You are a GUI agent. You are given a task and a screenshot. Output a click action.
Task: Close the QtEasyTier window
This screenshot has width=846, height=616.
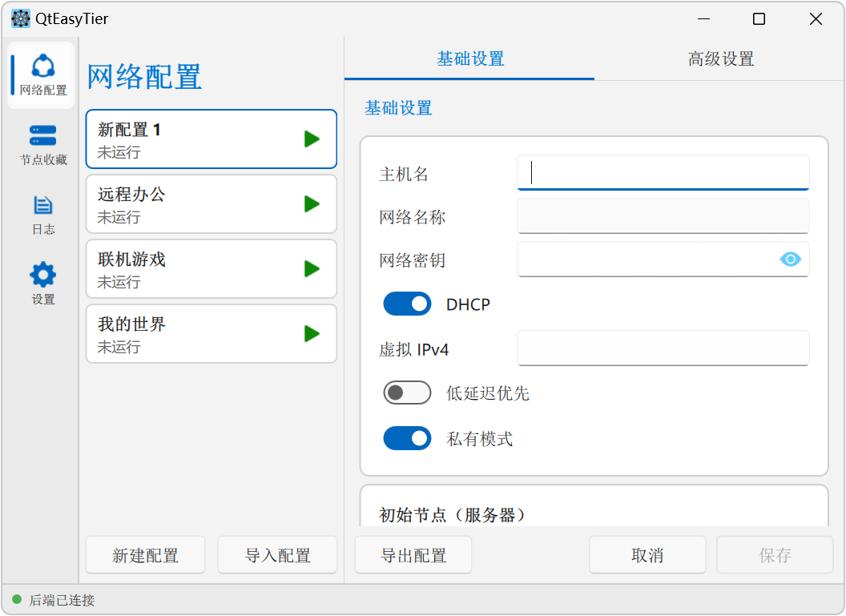816,19
